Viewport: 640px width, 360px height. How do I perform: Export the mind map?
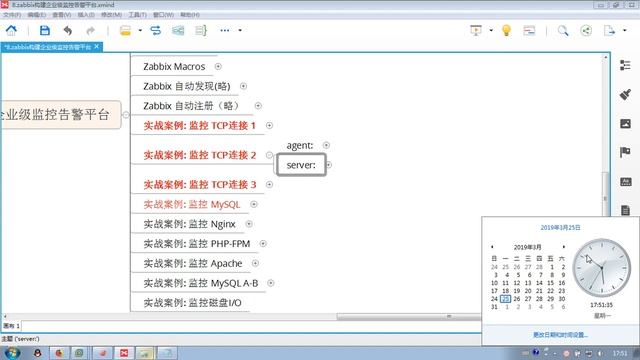(609, 30)
